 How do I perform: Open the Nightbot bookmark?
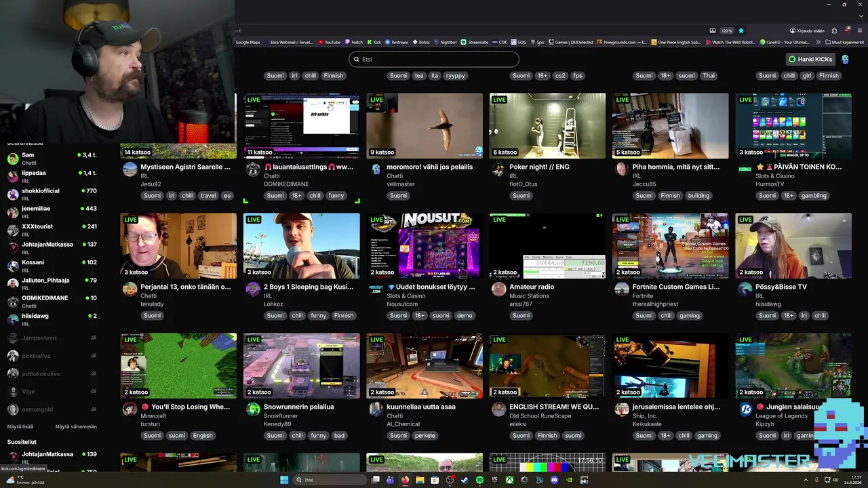coord(446,42)
